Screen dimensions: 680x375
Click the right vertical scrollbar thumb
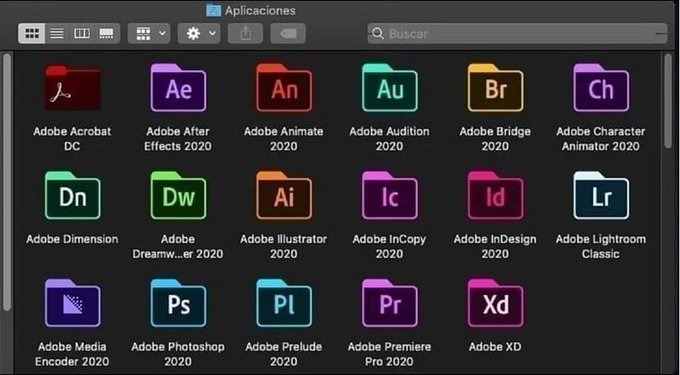click(x=668, y=102)
